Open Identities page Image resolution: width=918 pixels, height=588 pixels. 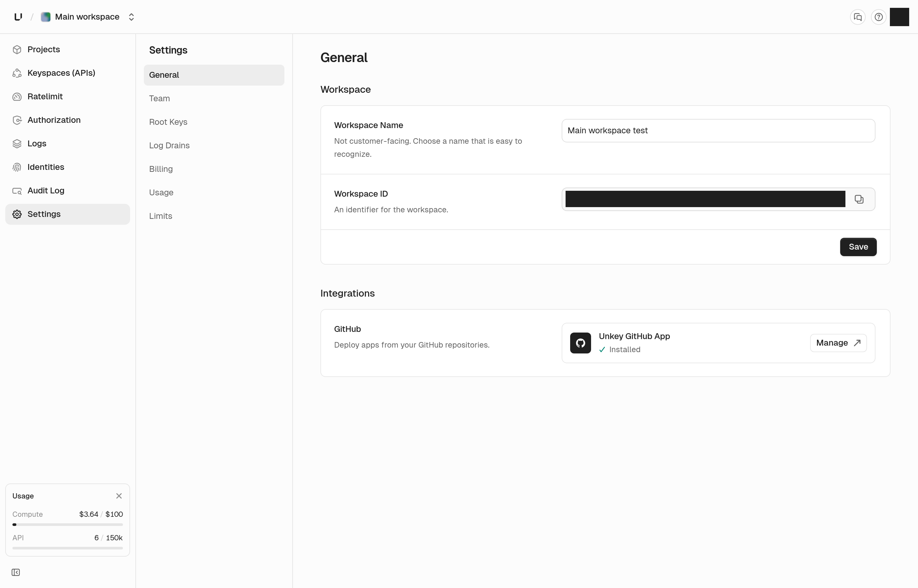(68, 167)
